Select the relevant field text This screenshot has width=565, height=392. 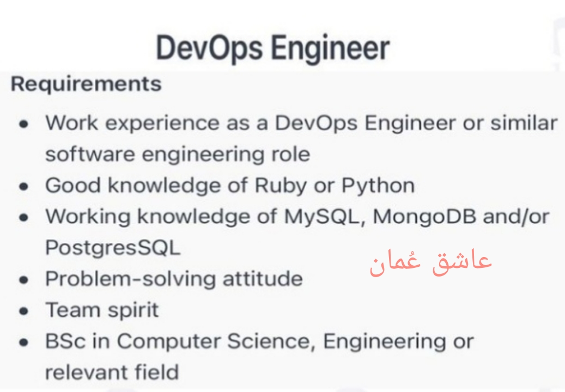(112, 373)
